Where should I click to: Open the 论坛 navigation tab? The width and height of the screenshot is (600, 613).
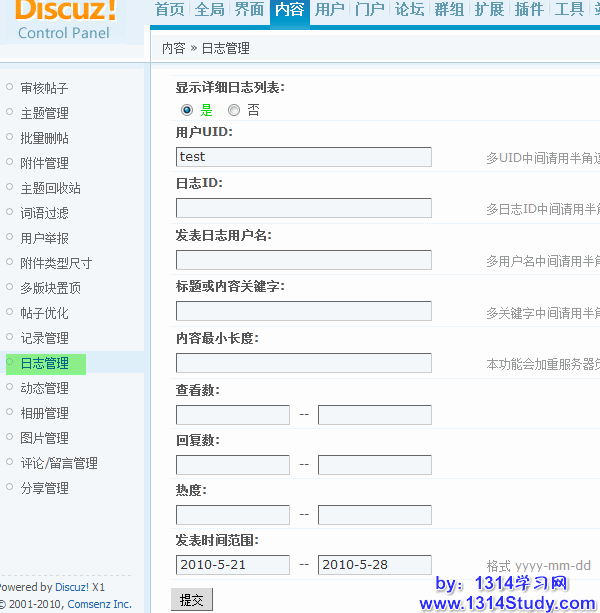pos(410,10)
